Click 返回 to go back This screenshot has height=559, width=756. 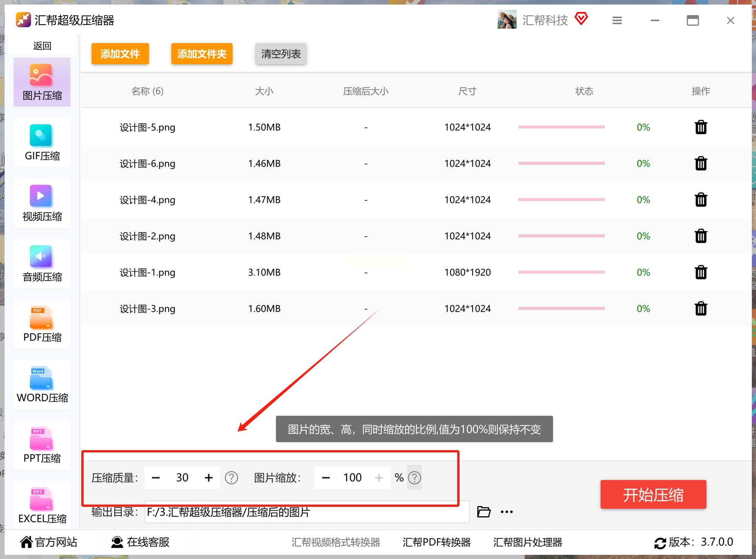(x=42, y=46)
